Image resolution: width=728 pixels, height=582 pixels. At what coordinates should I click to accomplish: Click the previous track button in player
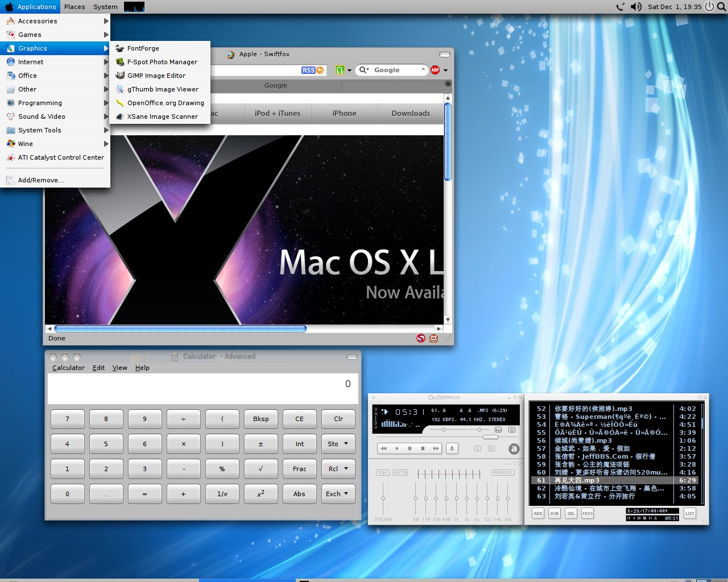384,448
